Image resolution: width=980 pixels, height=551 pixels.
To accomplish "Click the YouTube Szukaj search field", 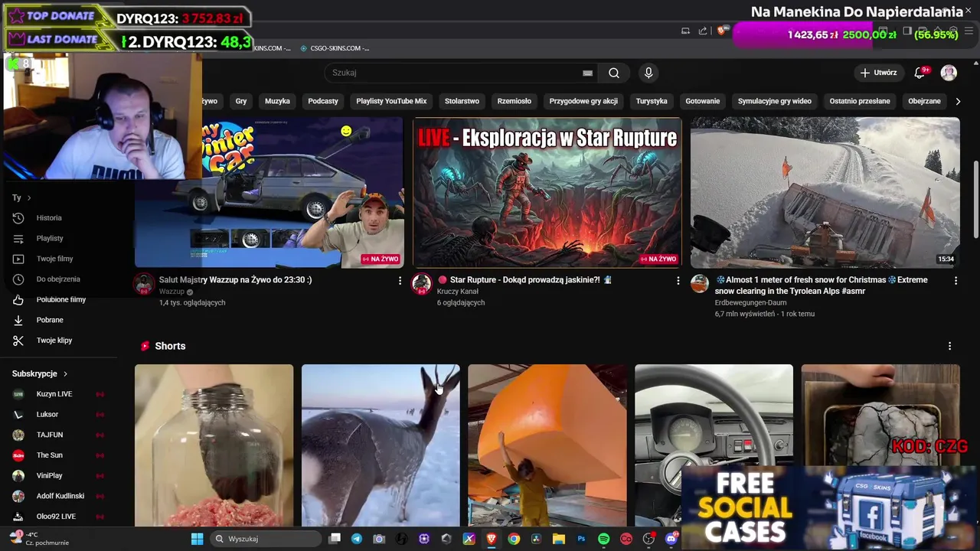I will pos(462,73).
